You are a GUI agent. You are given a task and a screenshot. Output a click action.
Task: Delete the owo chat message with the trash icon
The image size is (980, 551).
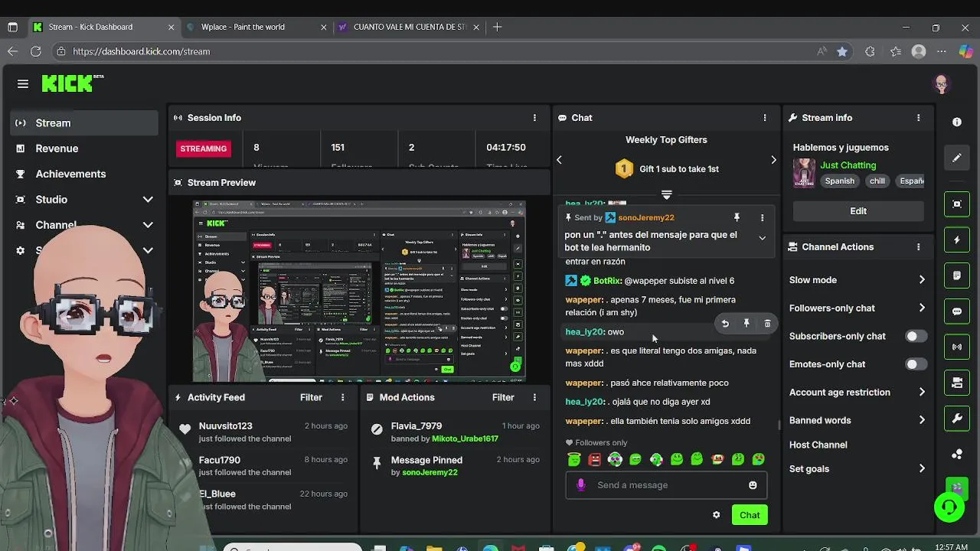tap(767, 324)
